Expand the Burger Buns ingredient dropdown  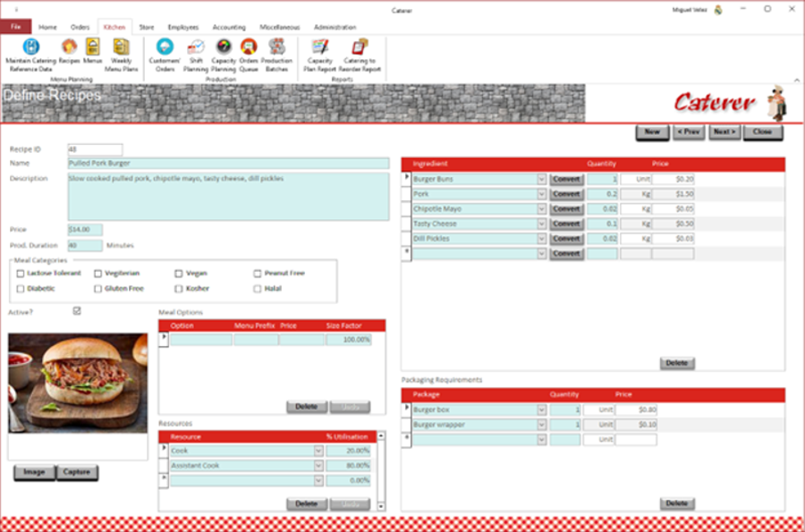pos(541,179)
